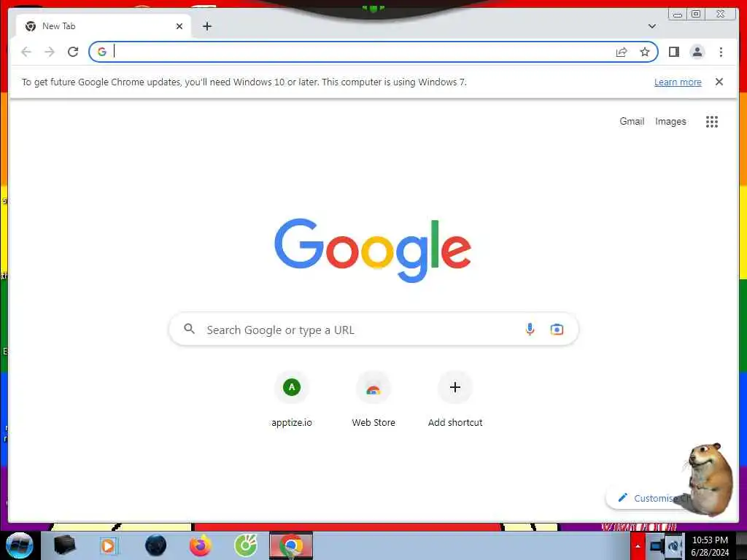Launch Firefox from the taskbar

tap(201, 545)
